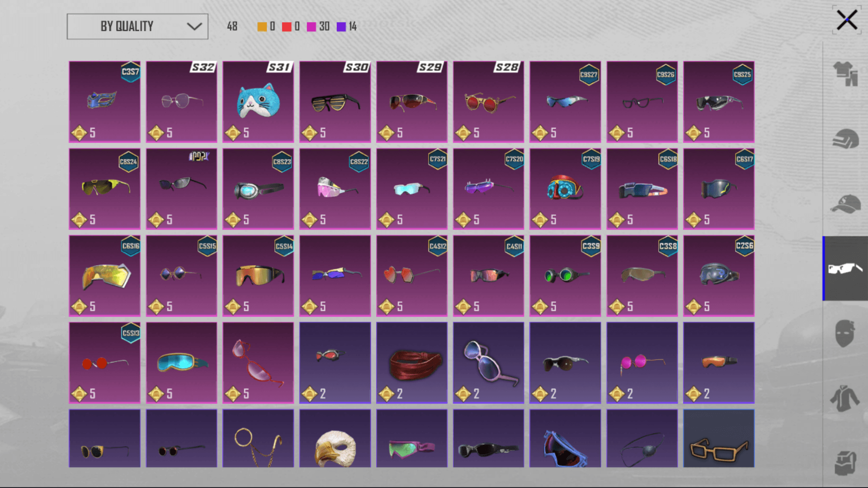Select the C9S25 dark goggles item
Viewport: 868px width, 488px height.
(x=719, y=102)
